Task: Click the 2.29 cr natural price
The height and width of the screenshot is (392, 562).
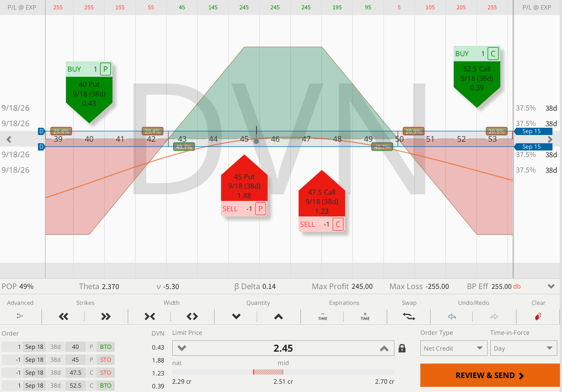Action: pyautogui.click(x=182, y=381)
